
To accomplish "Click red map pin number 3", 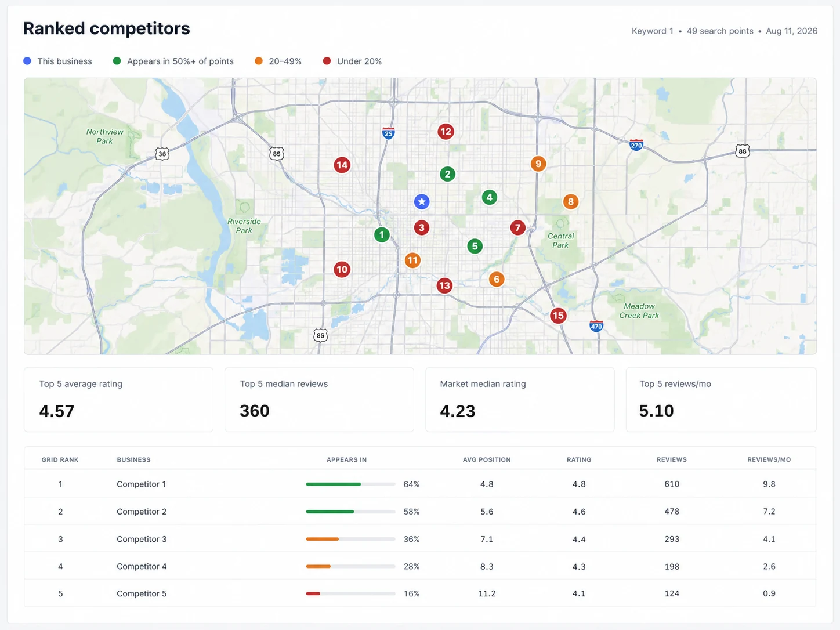I will (x=422, y=227).
